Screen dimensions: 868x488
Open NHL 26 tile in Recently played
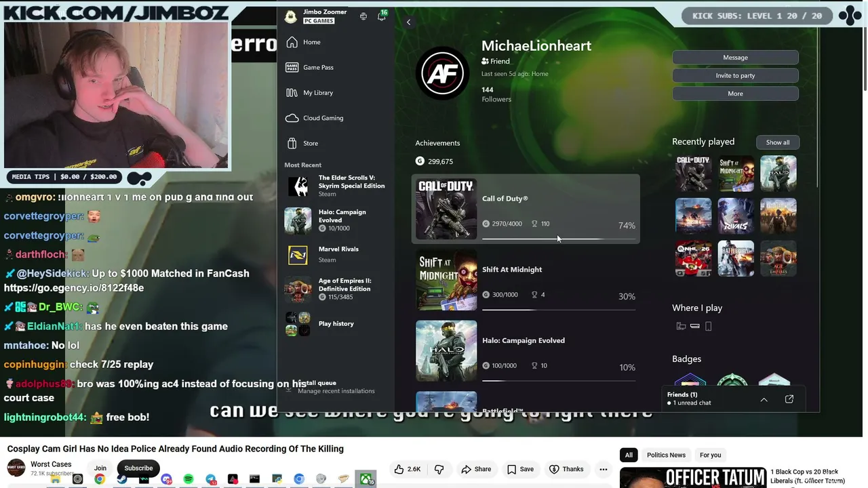pos(693,258)
